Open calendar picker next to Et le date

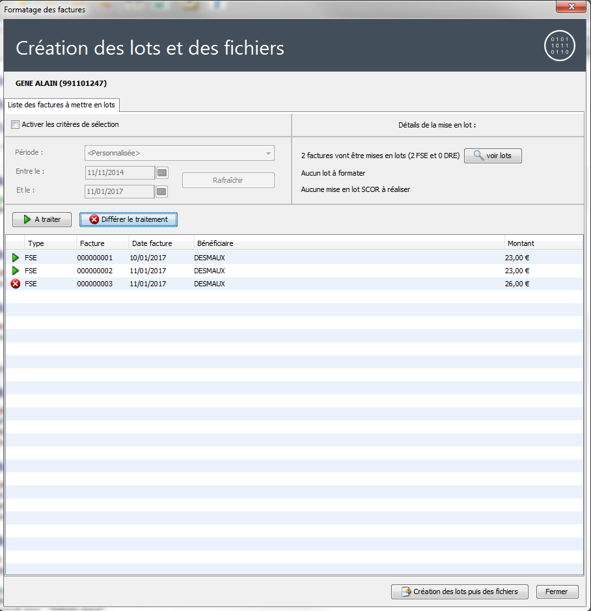point(162,191)
